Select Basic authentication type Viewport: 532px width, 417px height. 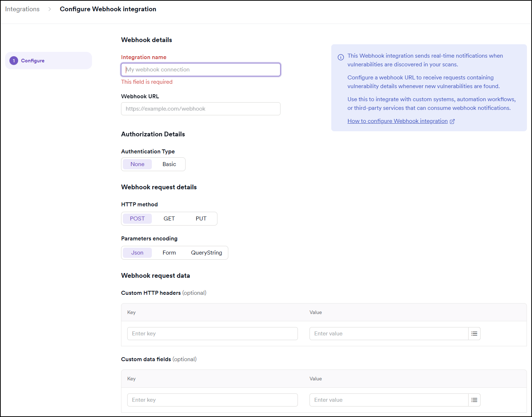click(x=169, y=164)
